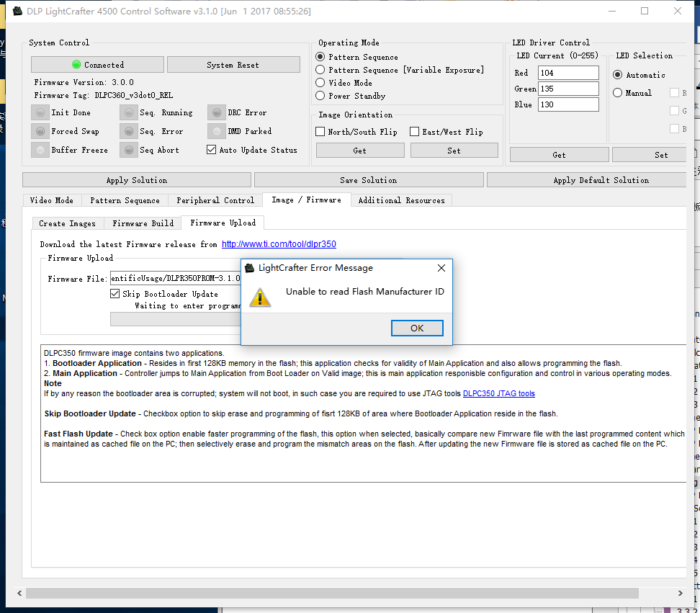This screenshot has height=613, width=700.
Task: Click the Init Done status indicator
Action: pyautogui.click(x=40, y=112)
